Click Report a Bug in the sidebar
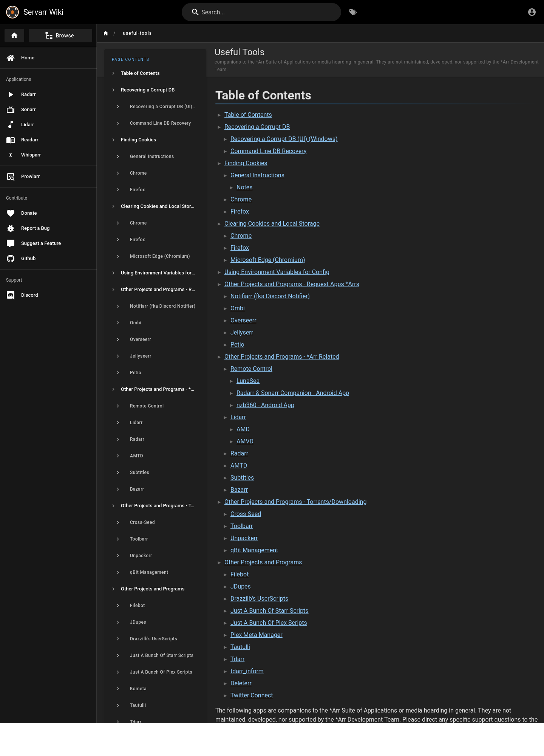This screenshot has height=756, width=544. 48,228
